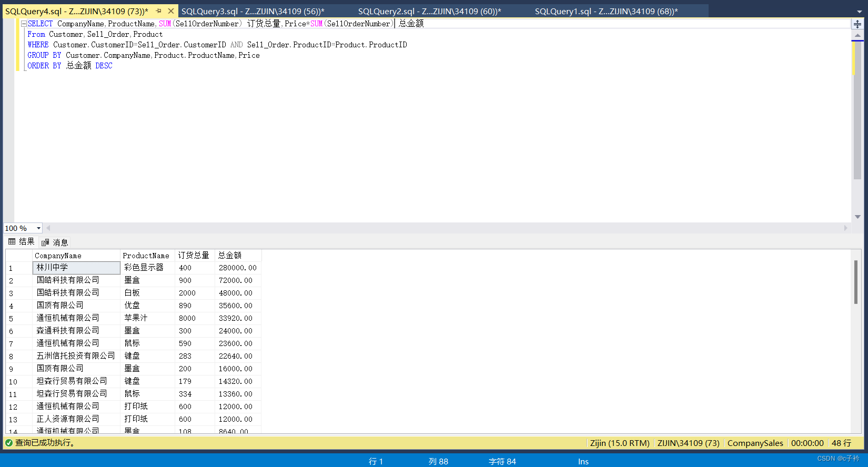The width and height of the screenshot is (868, 467).
Task: Click the CompanyName column header
Action: click(76, 256)
